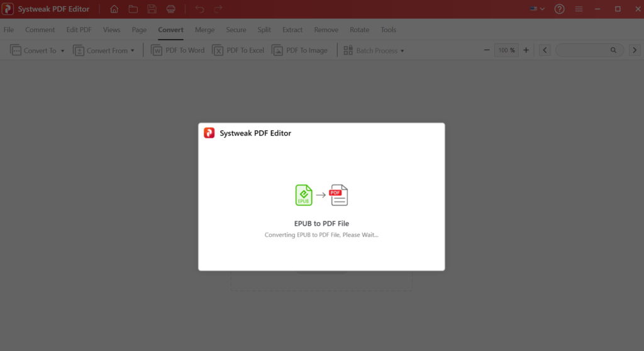Image resolution: width=644 pixels, height=351 pixels.
Task: Click the EPUB file icon in dialog
Action: (304, 195)
